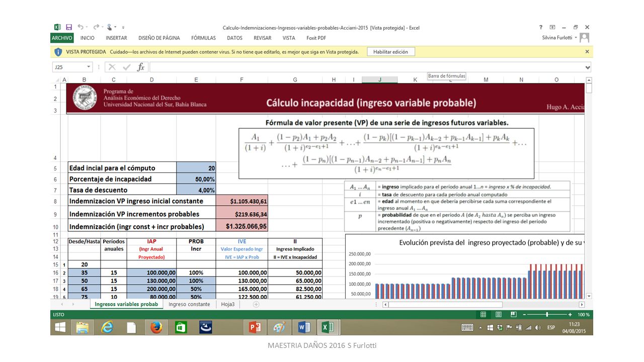The height and width of the screenshot is (362, 644).
Task: Open FÓRMULAS ribbon tab
Action: [x=203, y=38]
